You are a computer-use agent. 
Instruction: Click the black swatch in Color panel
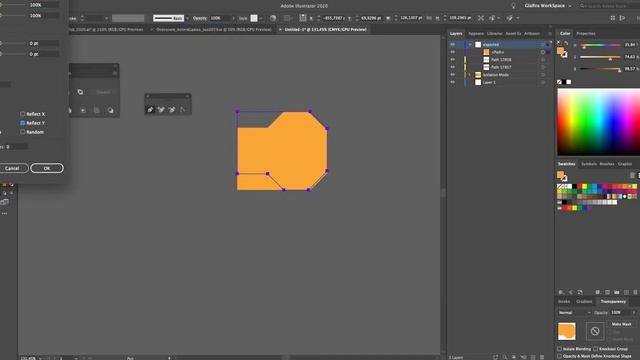click(564, 82)
